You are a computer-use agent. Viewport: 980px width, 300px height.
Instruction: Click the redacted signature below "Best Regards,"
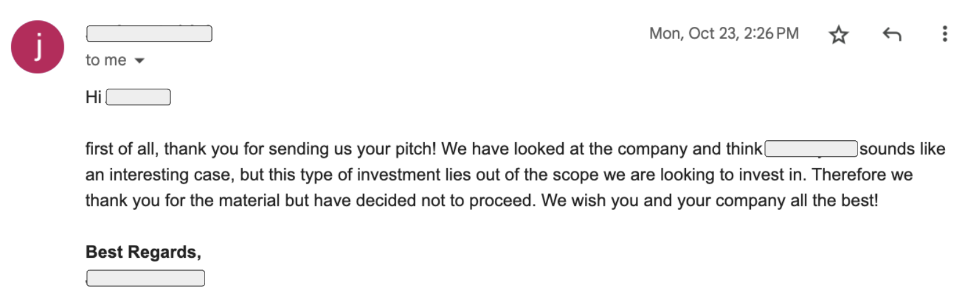[146, 278]
